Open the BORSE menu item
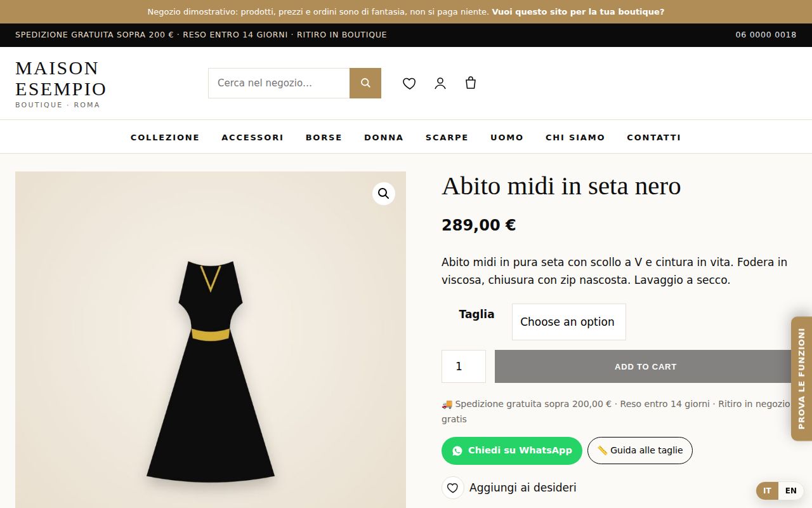 click(x=324, y=137)
